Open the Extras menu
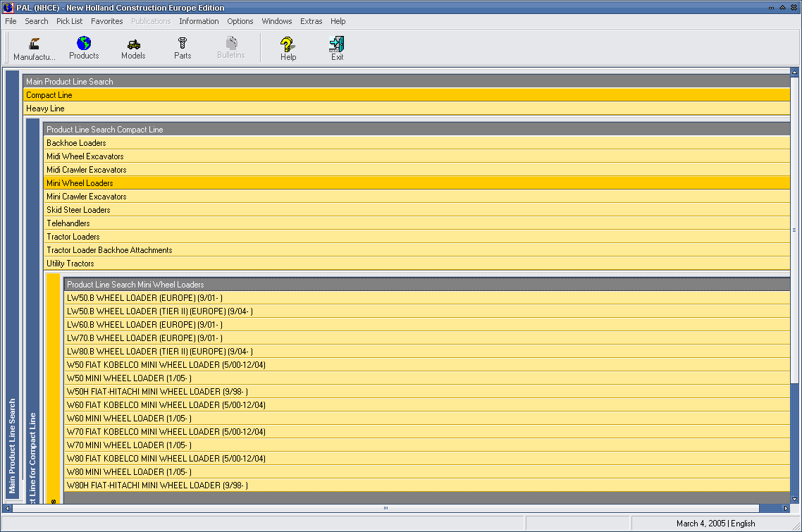 [311, 21]
